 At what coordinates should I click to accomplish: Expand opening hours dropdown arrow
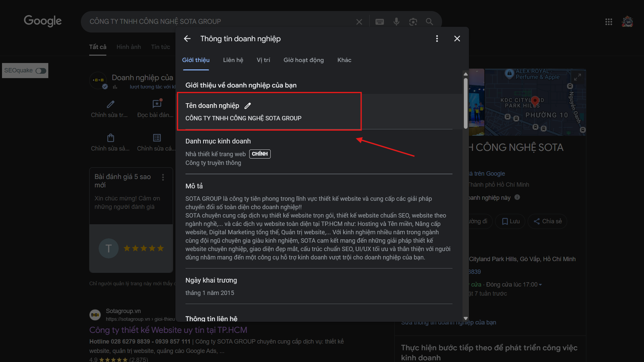click(540, 285)
